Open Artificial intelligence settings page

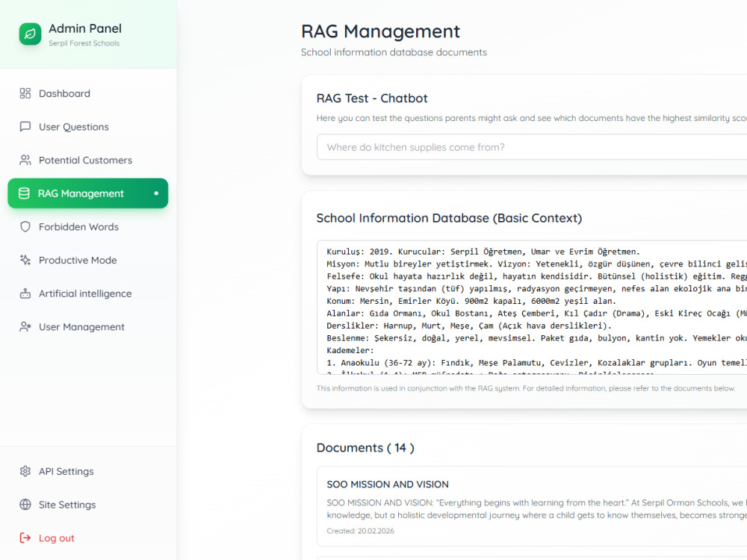[x=88, y=293]
